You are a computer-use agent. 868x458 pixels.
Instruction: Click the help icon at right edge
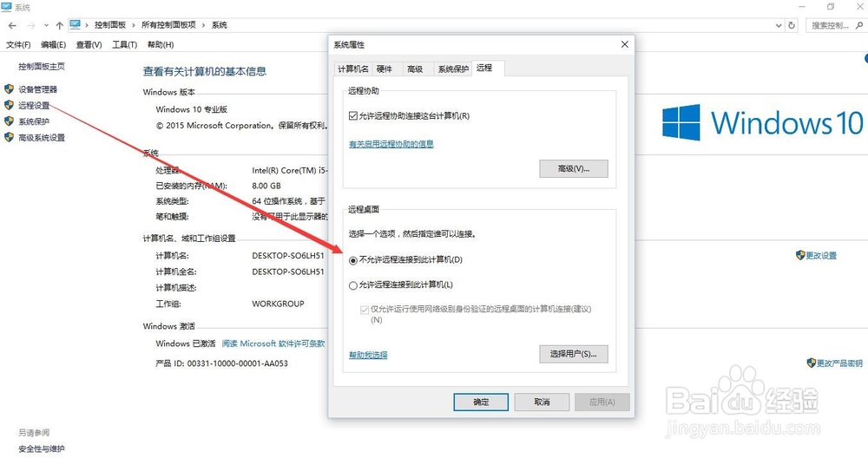pos(865,58)
